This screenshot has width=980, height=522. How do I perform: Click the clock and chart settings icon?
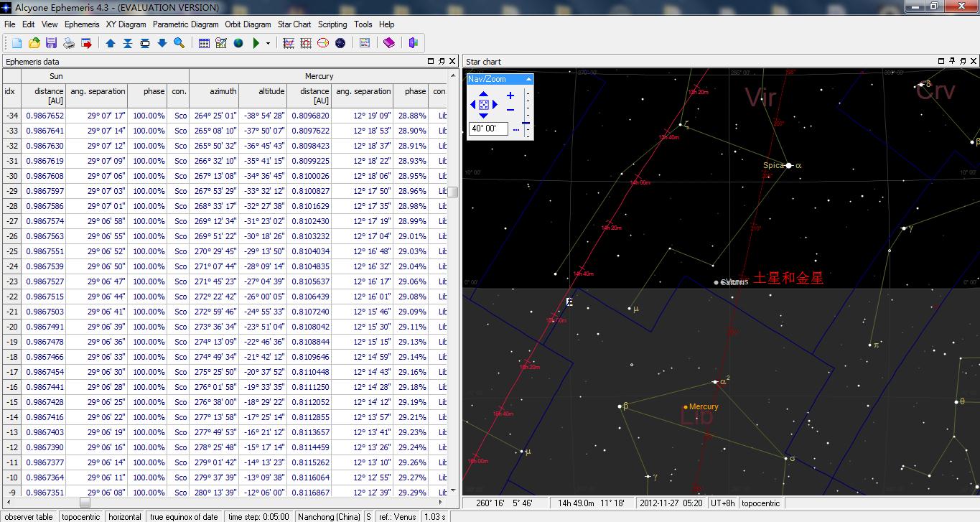point(221,43)
